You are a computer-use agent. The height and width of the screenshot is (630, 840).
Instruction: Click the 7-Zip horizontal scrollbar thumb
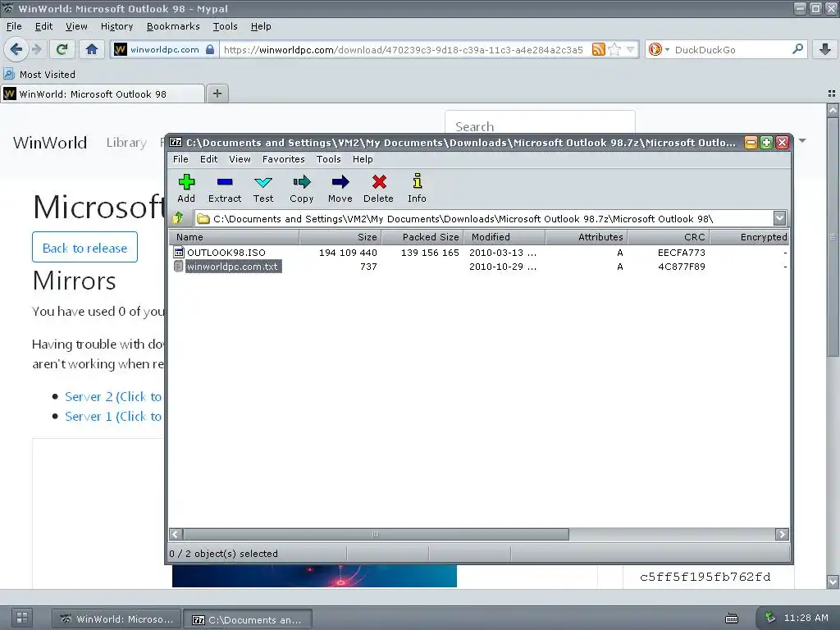(x=376, y=534)
